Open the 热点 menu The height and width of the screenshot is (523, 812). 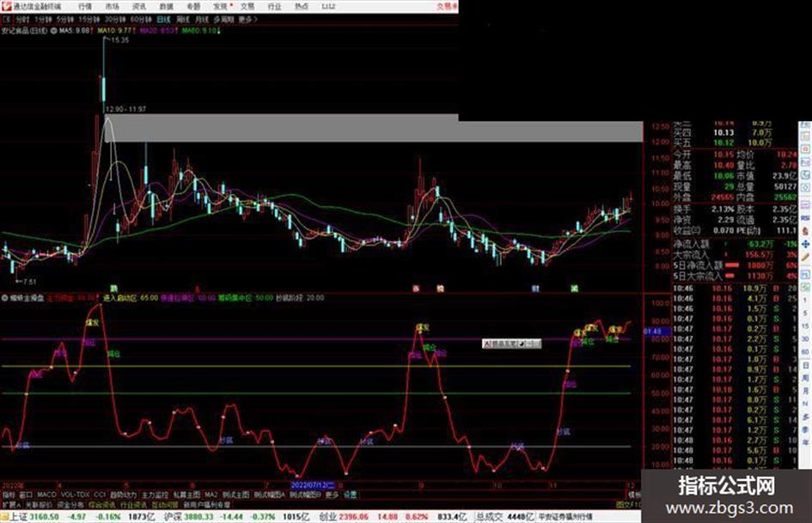click(x=302, y=6)
